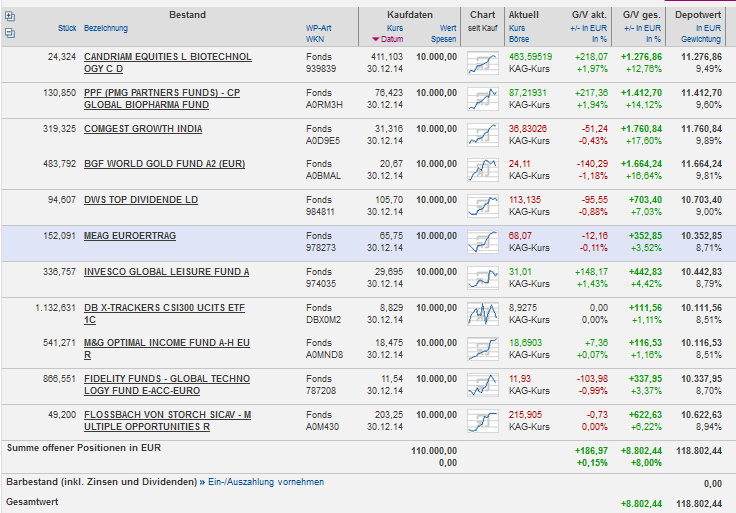Open BGF WORLD GOLD FUND A2 link
The height and width of the screenshot is (513, 736).
(164, 164)
